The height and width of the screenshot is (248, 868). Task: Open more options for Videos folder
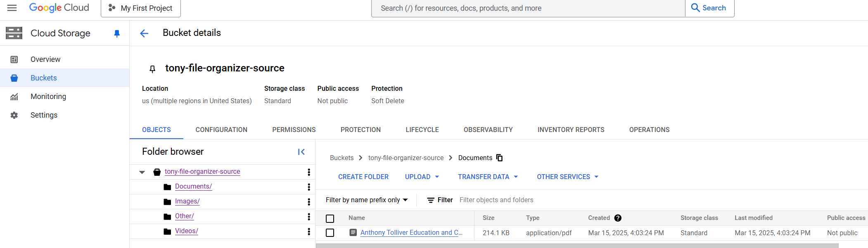[x=309, y=231]
